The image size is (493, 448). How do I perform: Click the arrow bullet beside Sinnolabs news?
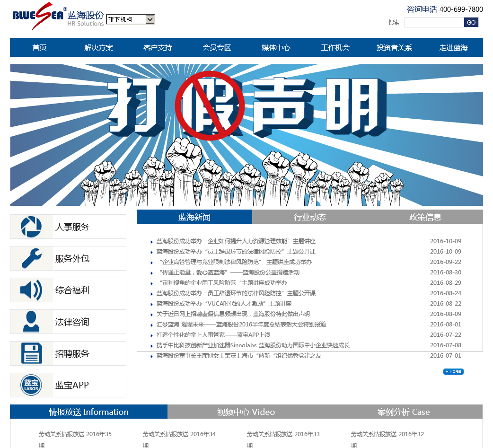point(151,346)
